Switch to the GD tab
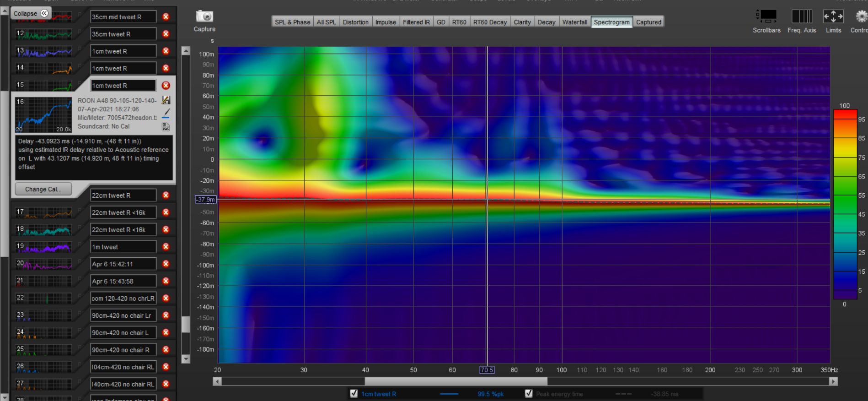 (x=441, y=22)
